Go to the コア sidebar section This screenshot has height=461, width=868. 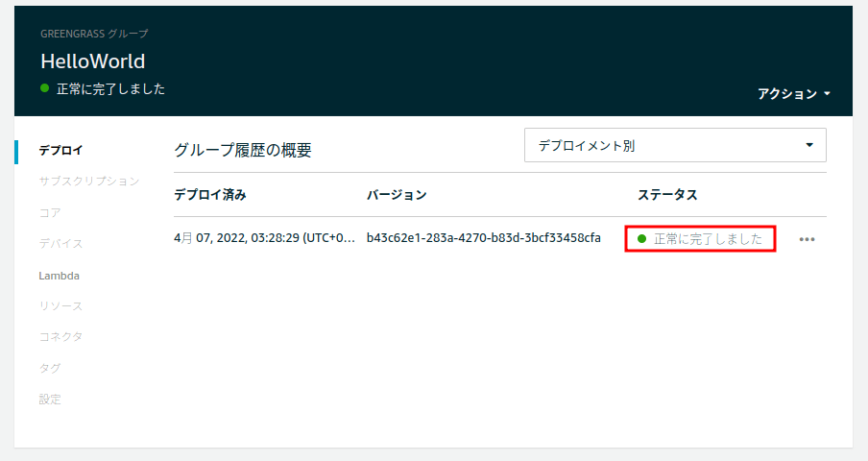pos(50,212)
